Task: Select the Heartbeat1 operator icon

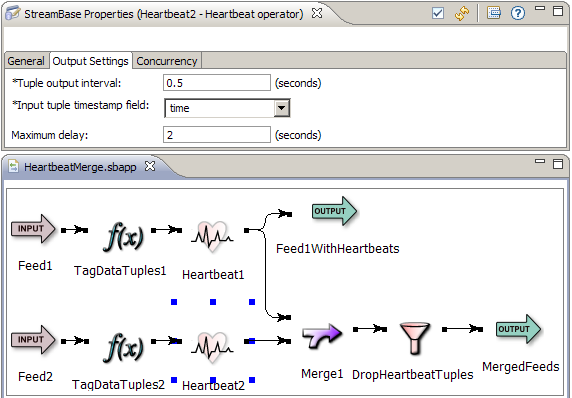Action: pyautogui.click(x=212, y=236)
